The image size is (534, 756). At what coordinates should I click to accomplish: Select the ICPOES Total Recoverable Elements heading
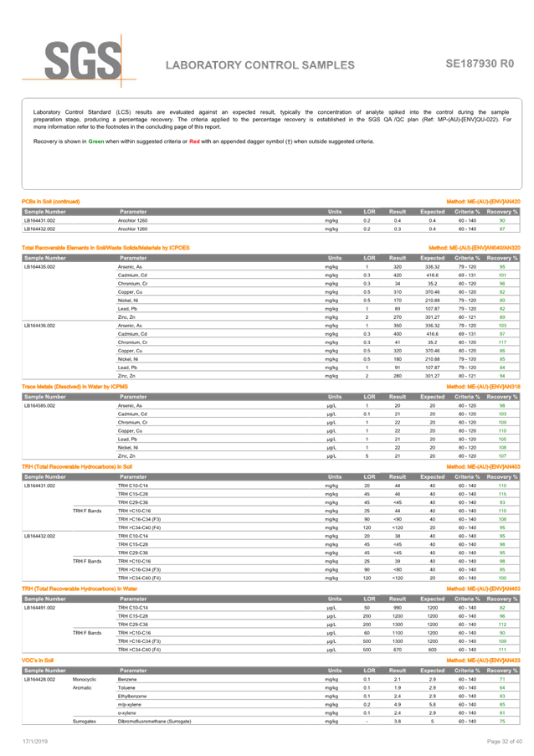pyautogui.click(x=105, y=248)
